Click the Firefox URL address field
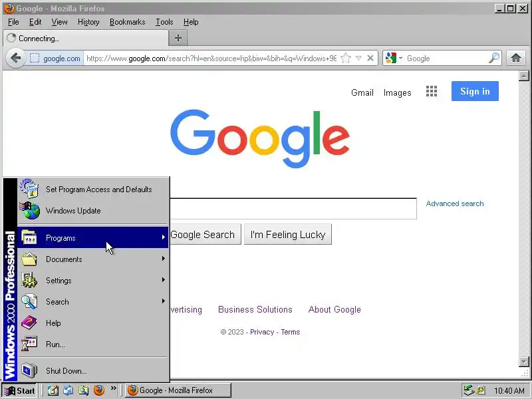The height and width of the screenshot is (399, 532). point(210,59)
